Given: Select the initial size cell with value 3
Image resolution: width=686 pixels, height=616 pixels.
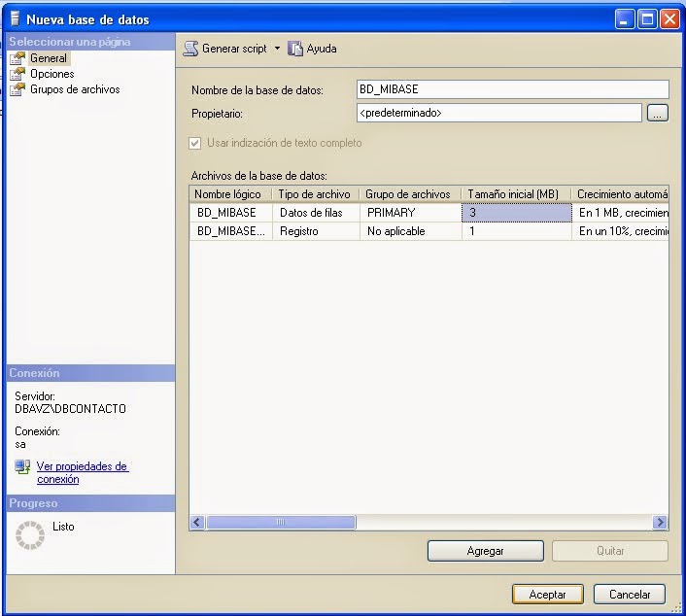Looking at the screenshot, I should click(517, 213).
